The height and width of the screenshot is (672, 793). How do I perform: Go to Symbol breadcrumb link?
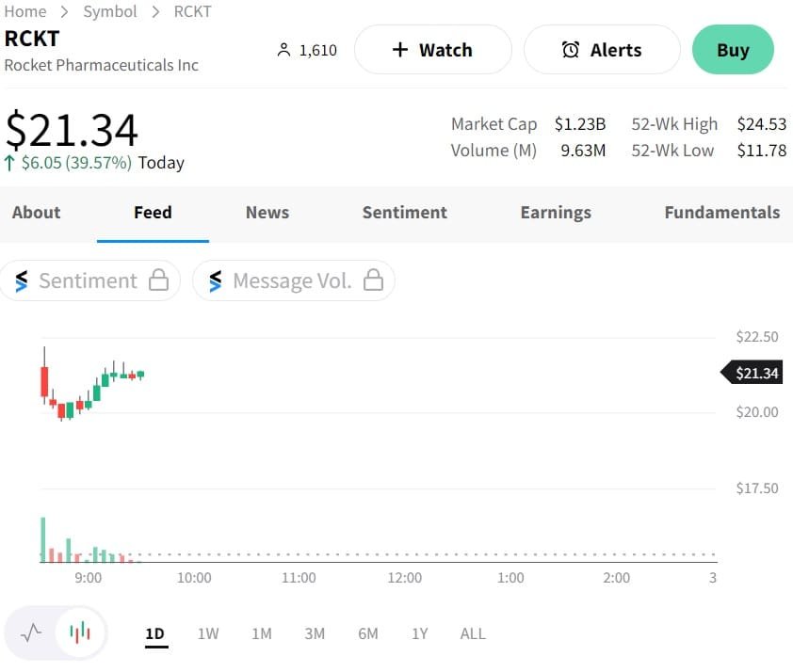(110, 11)
